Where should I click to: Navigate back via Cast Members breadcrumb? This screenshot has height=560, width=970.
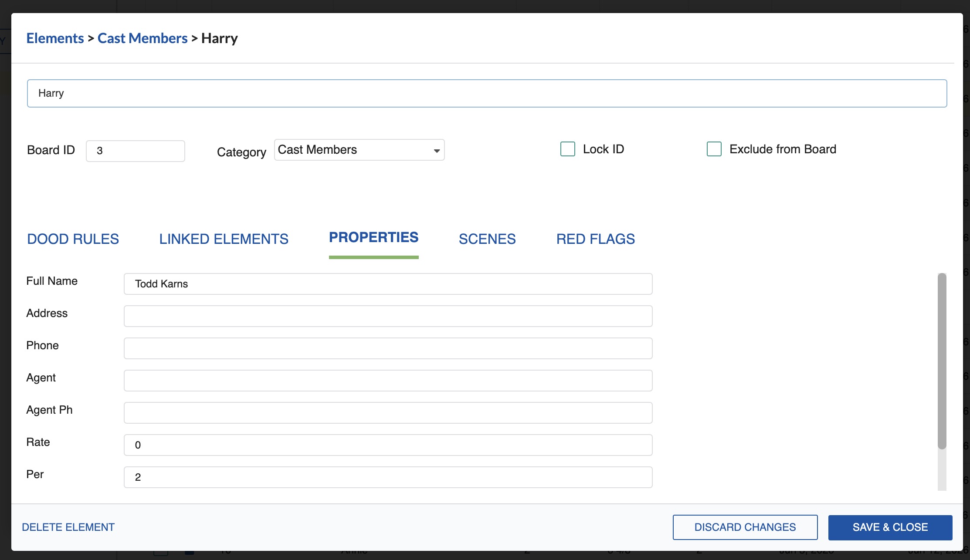[142, 38]
